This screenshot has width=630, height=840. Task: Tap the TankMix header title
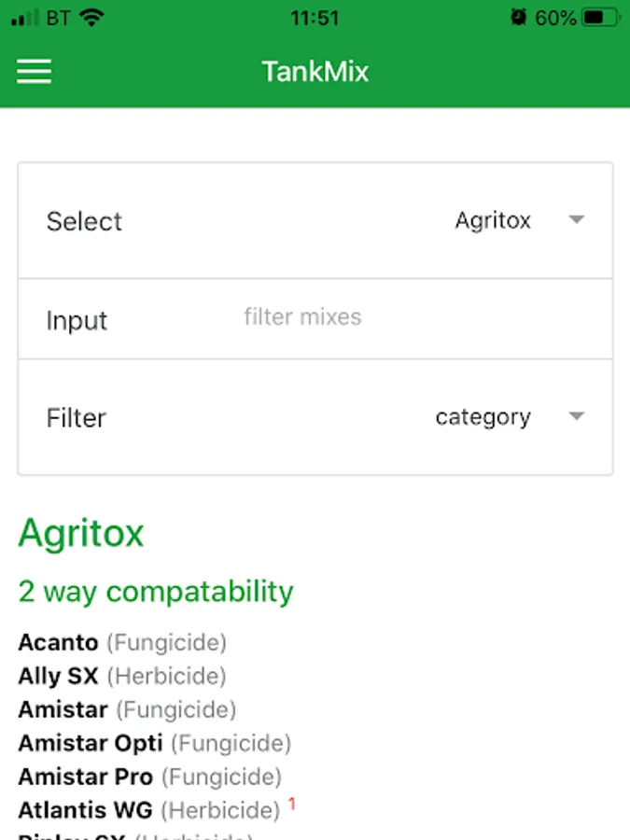click(315, 72)
